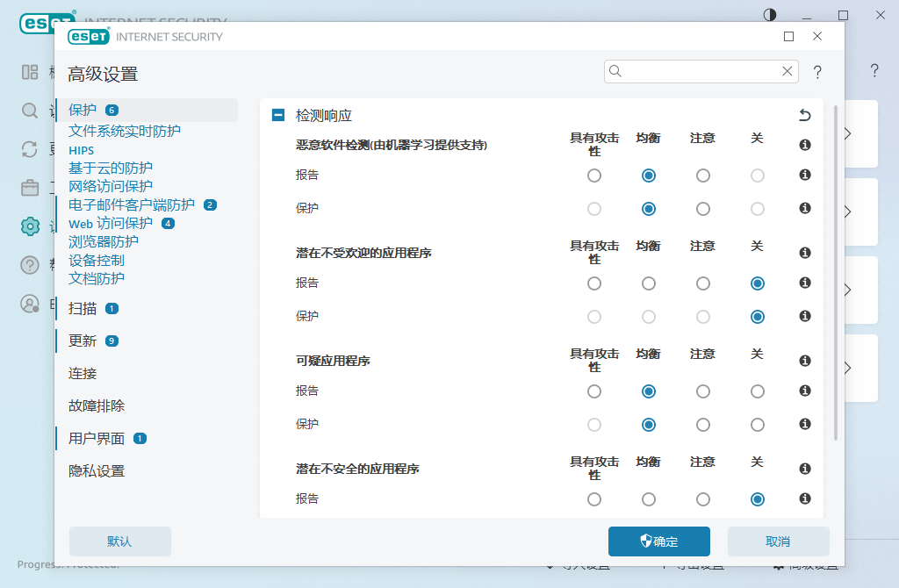899x588 pixels.
Task: Set 恶意软件检测 报告 to 注意
Action: click(703, 176)
